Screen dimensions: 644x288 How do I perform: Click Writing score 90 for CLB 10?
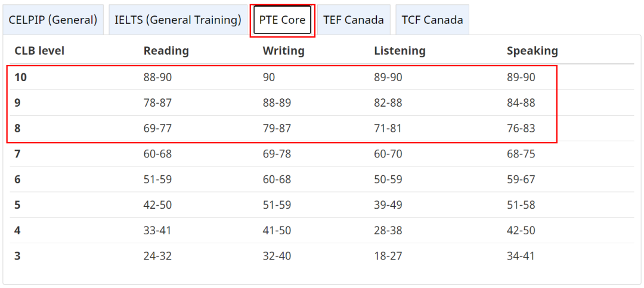[268, 78]
